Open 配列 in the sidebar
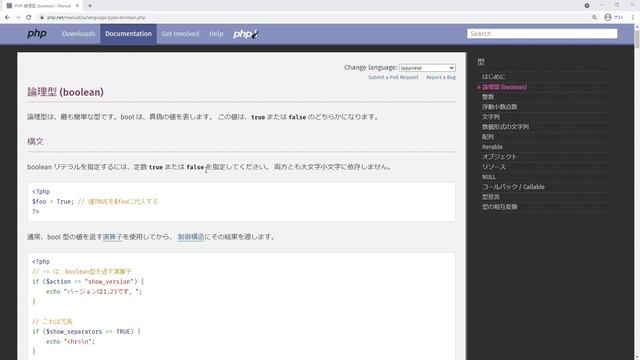This screenshot has width=640, height=360. tap(488, 137)
